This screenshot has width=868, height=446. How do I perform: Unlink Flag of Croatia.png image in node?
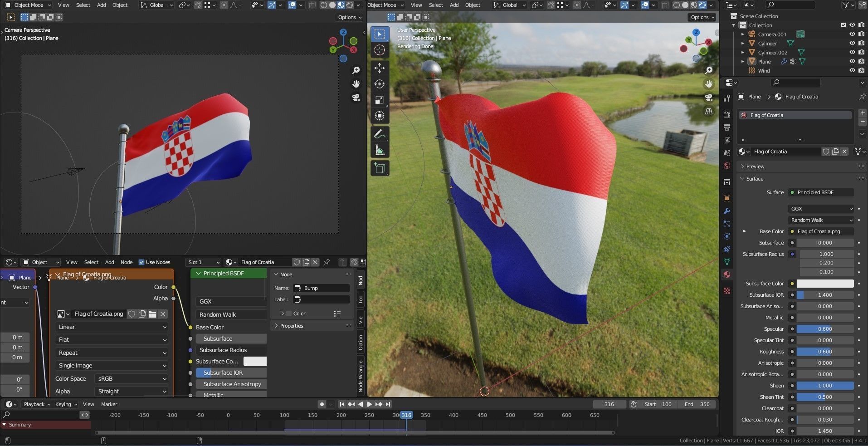tap(163, 314)
